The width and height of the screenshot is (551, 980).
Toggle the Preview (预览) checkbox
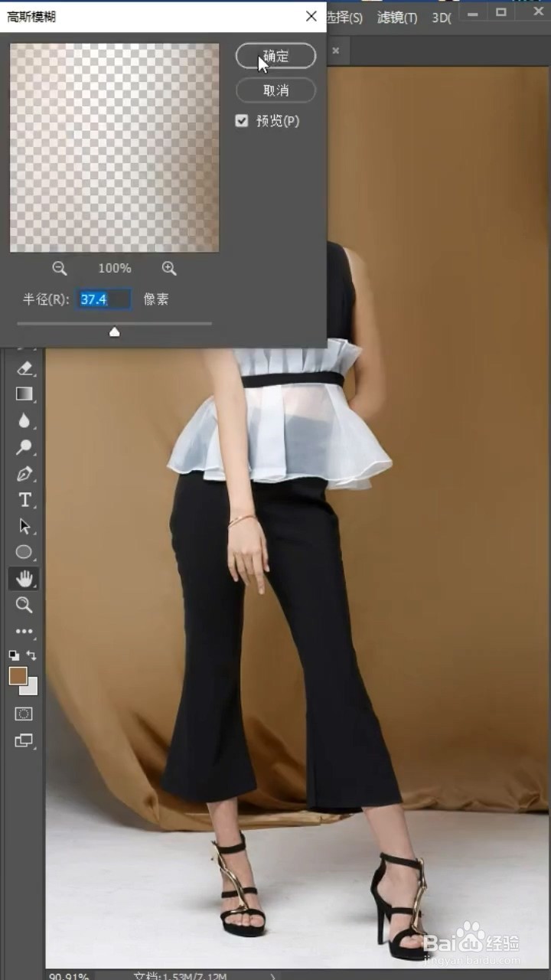pyautogui.click(x=242, y=121)
